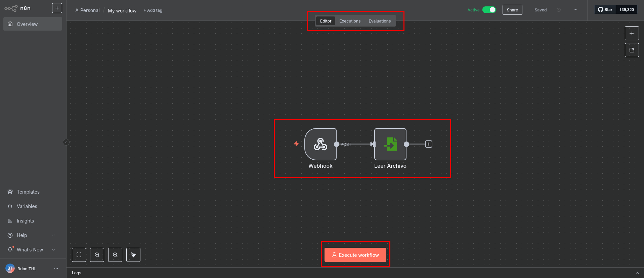Click the zoom in canvas button
The width and height of the screenshot is (644, 278).
coord(97,255)
